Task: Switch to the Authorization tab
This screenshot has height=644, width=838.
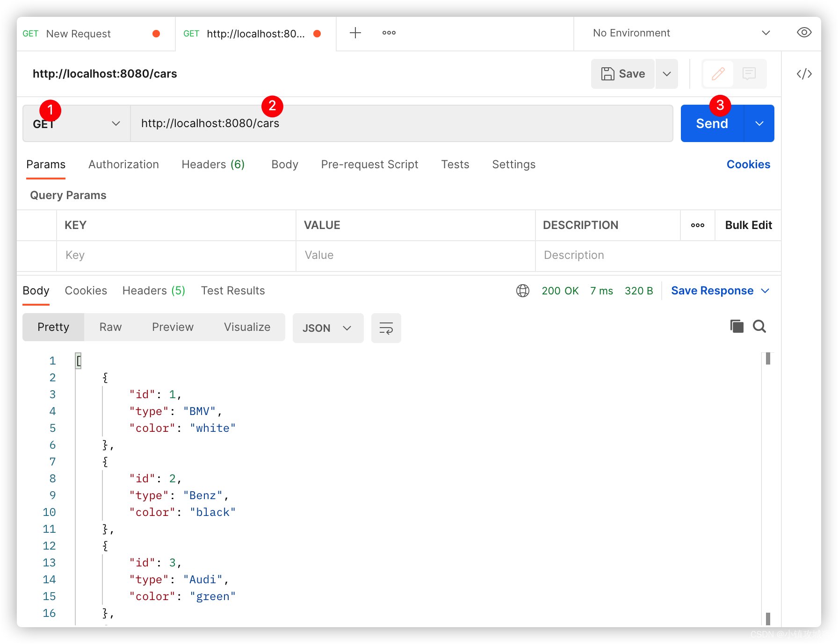Action: (x=123, y=165)
